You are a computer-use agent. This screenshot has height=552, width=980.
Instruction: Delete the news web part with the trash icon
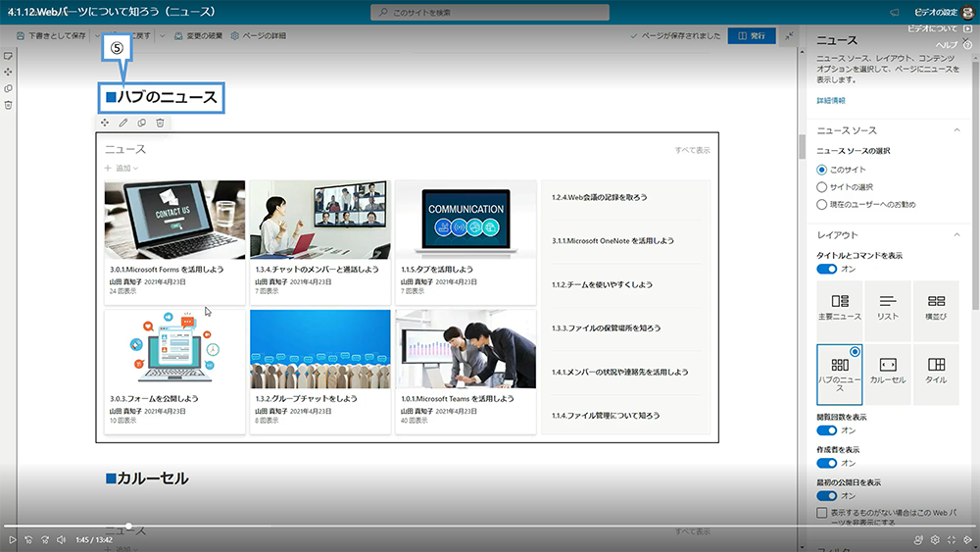[x=160, y=123]
